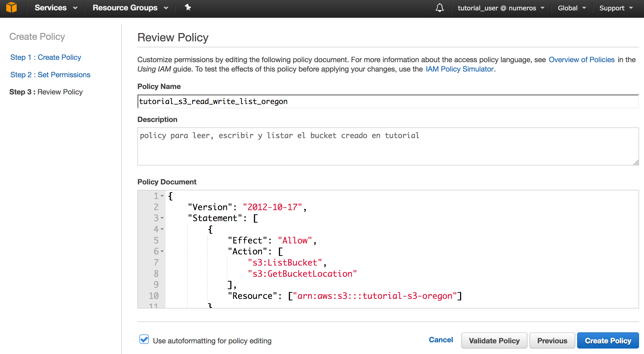Open the Services dropdown menu
644x354 pixels.
click(x=56, y=8)
